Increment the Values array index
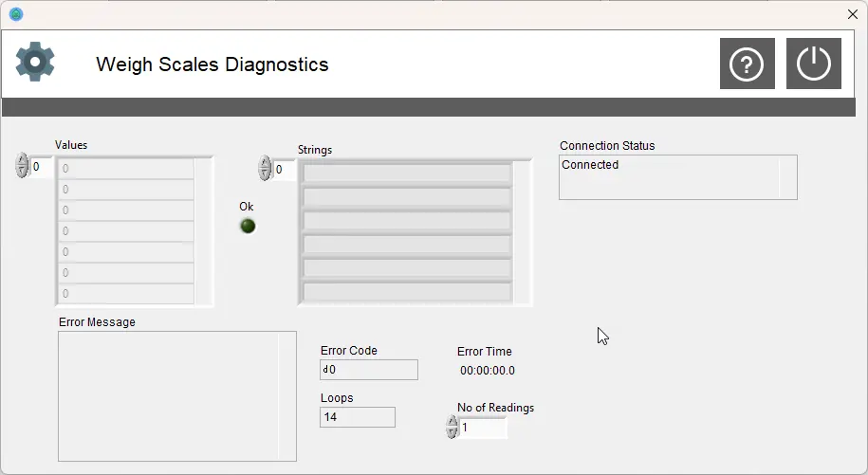Image resolution: width=868 pixels, height=475 pixels. pyautogui.click(x=22, y=160)
